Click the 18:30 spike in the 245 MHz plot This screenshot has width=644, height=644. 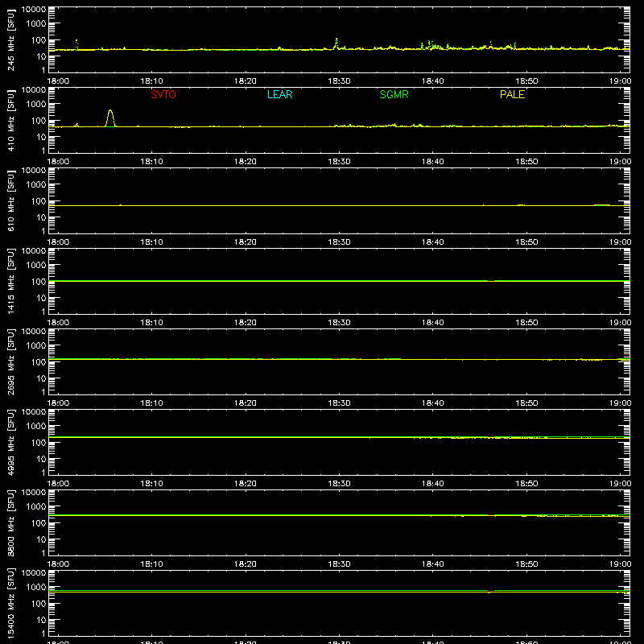336,43
